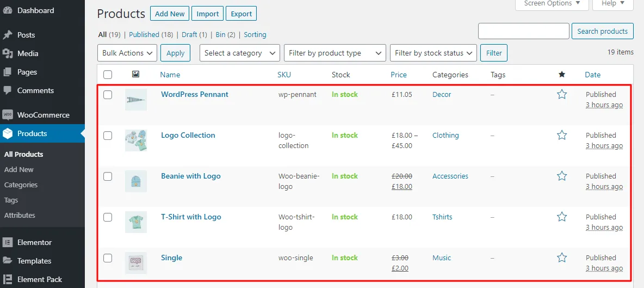
Task: Click the Element Pack icon
Action: point(8,279)
